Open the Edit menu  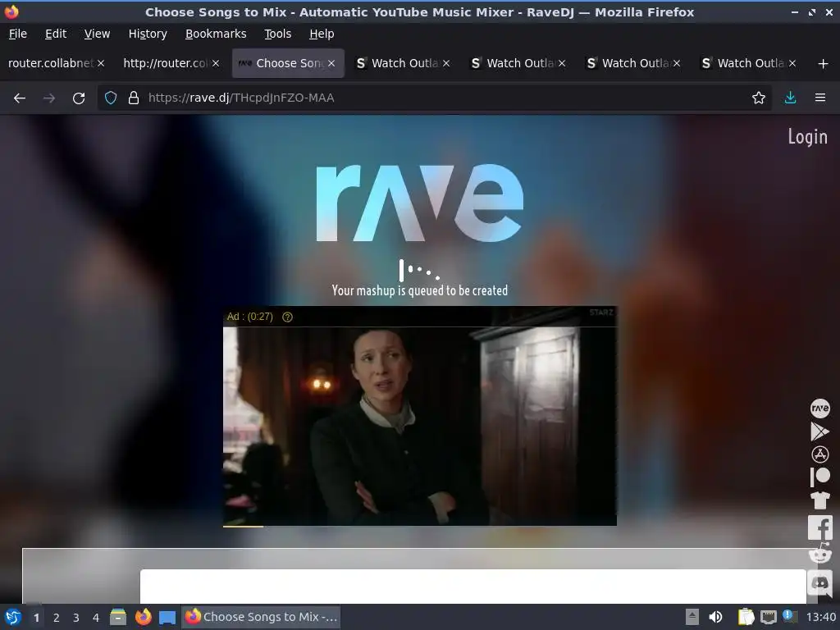56,34
